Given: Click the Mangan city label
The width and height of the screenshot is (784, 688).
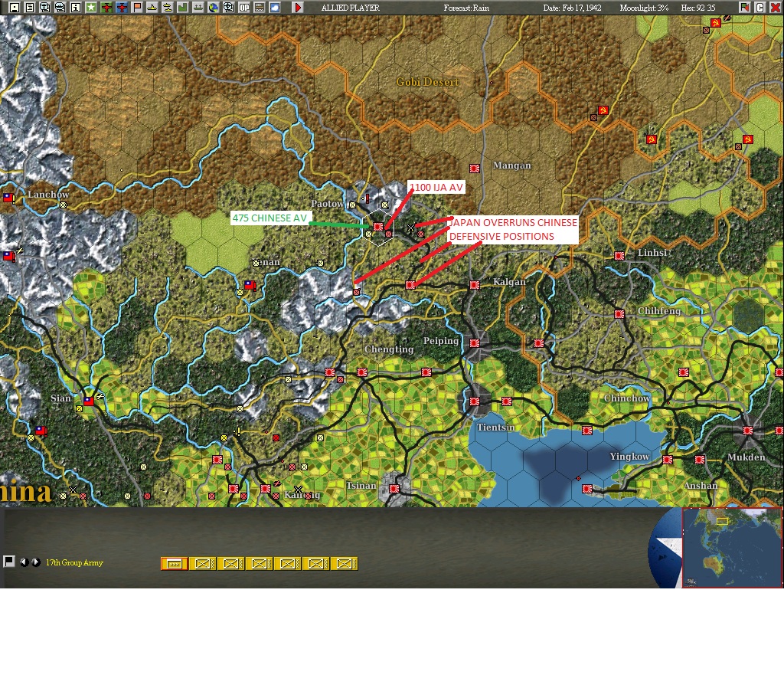Looking at the screenshot, I should (x=512, y=165).
